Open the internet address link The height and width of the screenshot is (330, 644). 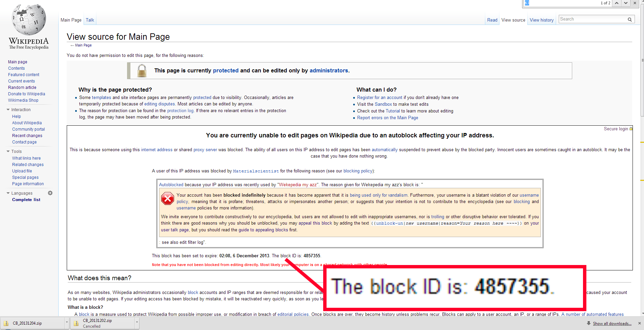pyautogui.click(x=157, y=150)
